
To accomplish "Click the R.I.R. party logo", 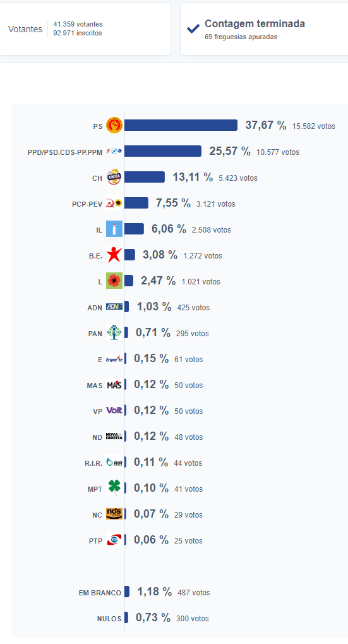I will pos(114,462).
